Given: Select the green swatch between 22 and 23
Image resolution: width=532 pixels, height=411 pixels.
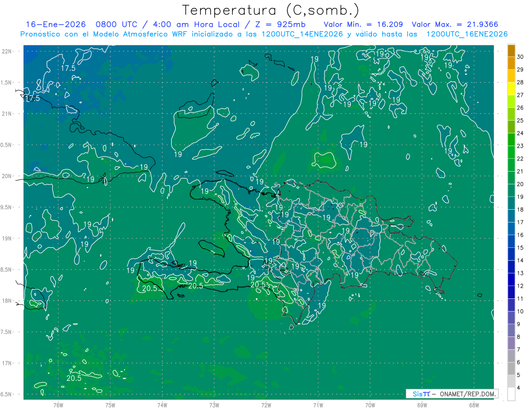Looking at the screenshot, I should (x=511, y=152).
